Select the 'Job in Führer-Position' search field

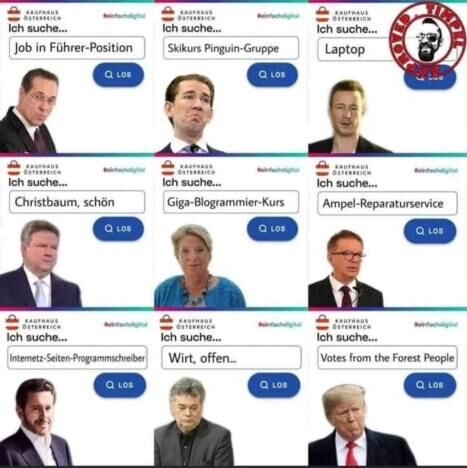pyautogui.click(x=77, y=48)
